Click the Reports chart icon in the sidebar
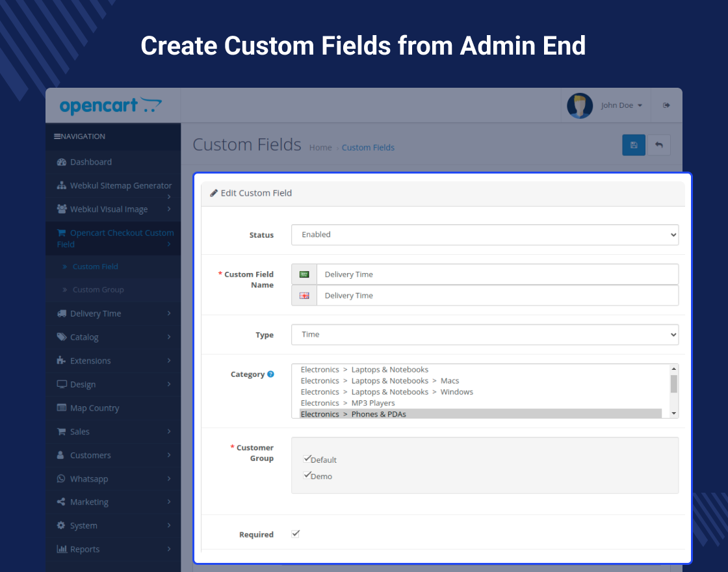Image resolution: width=728 pixels, height=572 pixels. click(62, 549)
